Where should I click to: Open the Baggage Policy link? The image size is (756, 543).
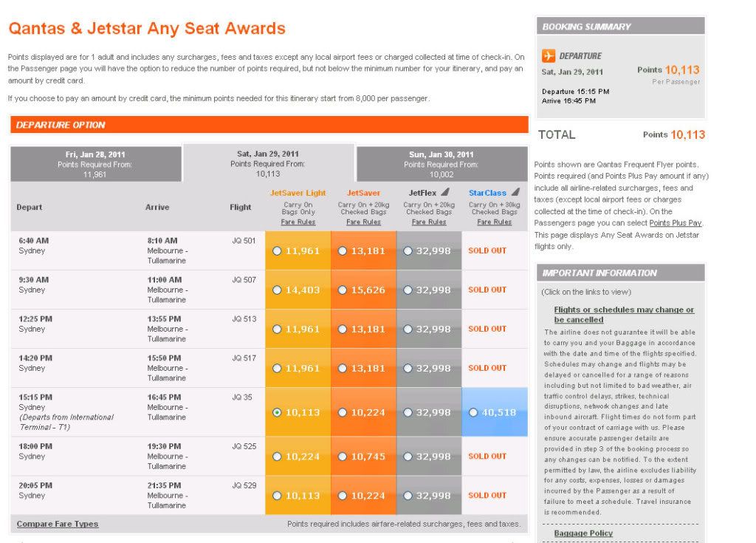tap(583, 533)
